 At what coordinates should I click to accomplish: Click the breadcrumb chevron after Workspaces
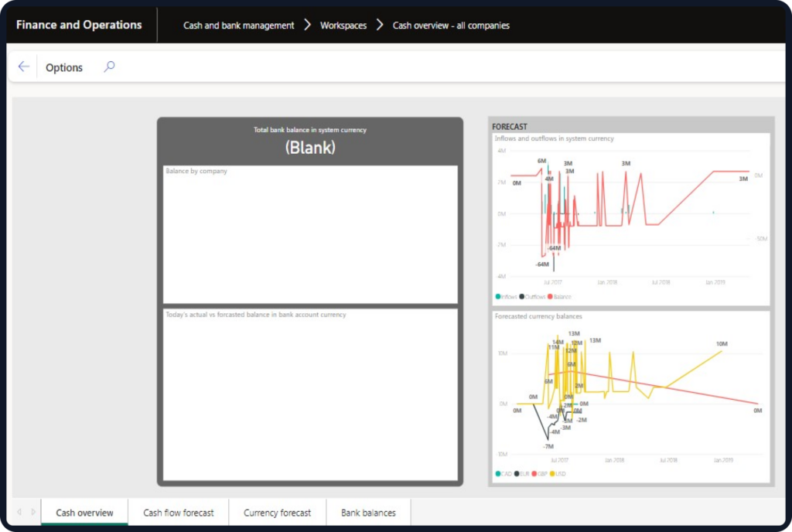380,25
